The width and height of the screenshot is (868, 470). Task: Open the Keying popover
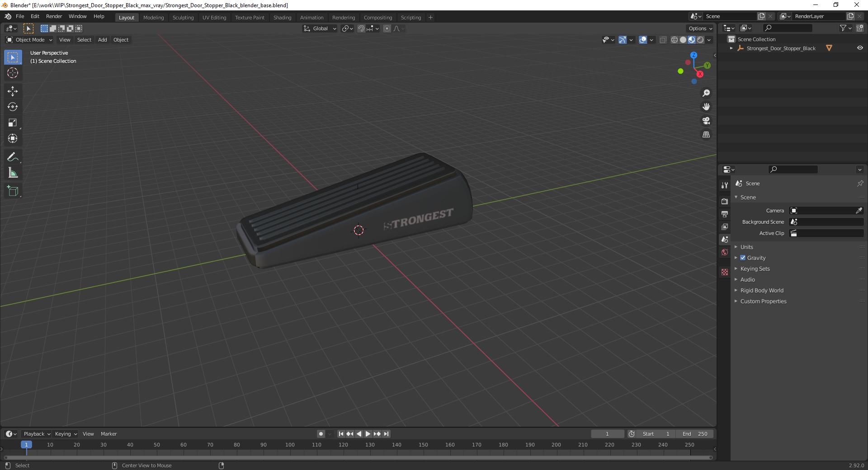(66, 434)
